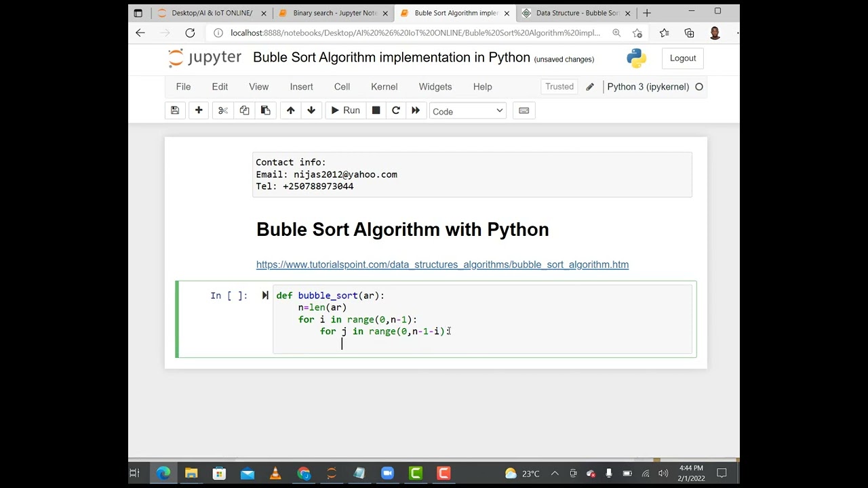868x488 pixels.
Task: Cut selected cells with scissors icon
Action: coord(222,110)
